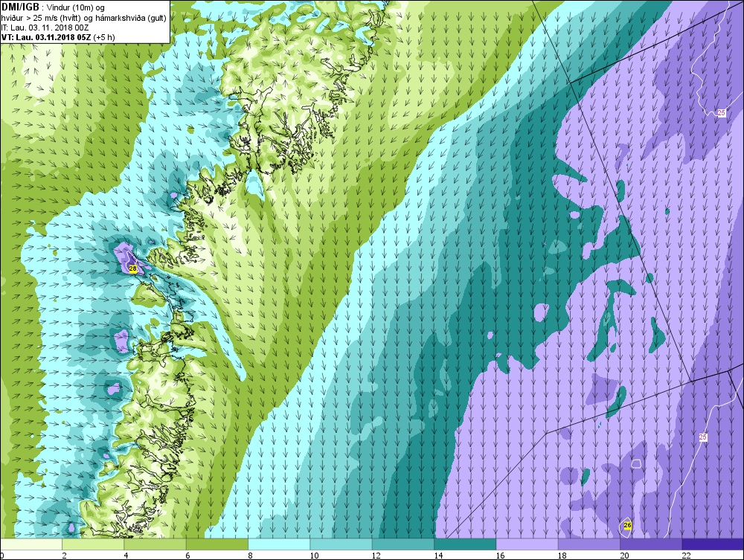Screen dimensions: 744x560
Task: Click the legend scale number '14'
Action: (438, 556)
